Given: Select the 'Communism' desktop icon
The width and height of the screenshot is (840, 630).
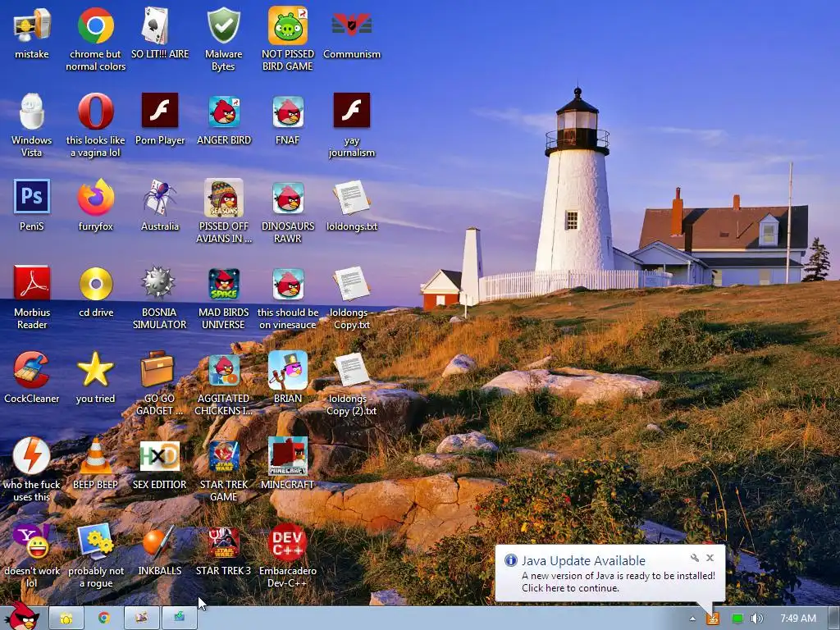Looking at the screenshot, I should click(351, 25).
